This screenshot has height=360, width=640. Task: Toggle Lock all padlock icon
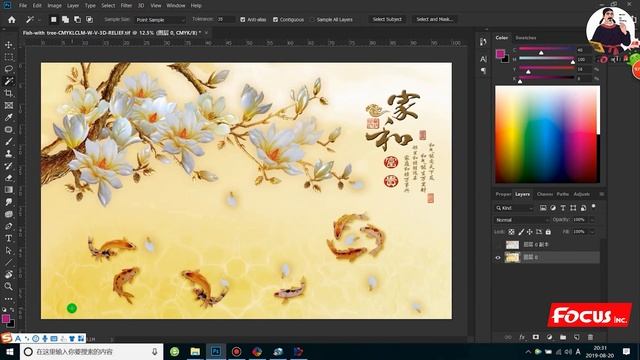548,232
